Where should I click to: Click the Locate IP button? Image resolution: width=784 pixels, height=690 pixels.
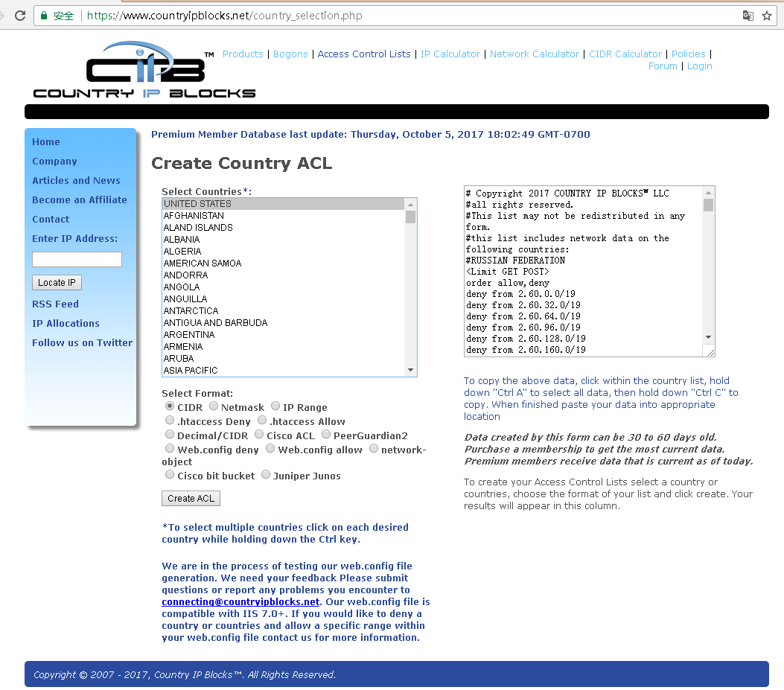coord(57,283)
